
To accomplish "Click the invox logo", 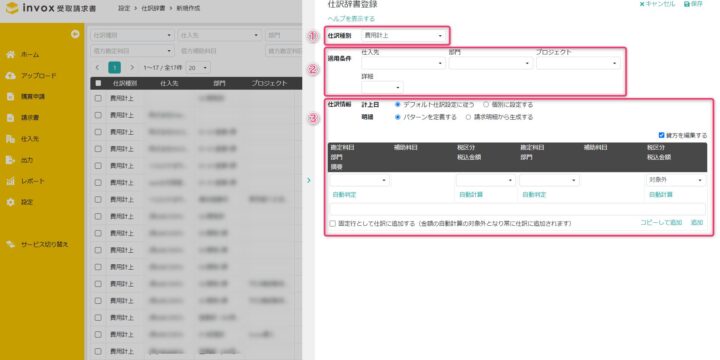I will [x=51, y=8].
